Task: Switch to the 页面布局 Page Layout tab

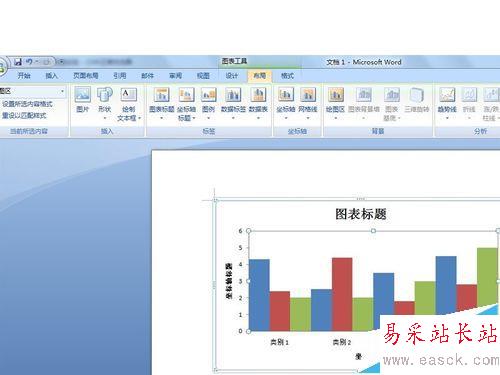Action: pos(86,76)
